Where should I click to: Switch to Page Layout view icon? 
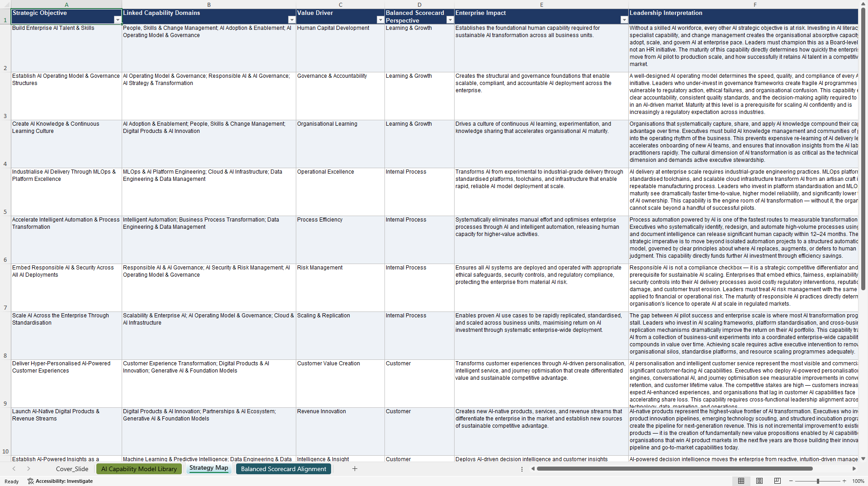coord(759,481)
